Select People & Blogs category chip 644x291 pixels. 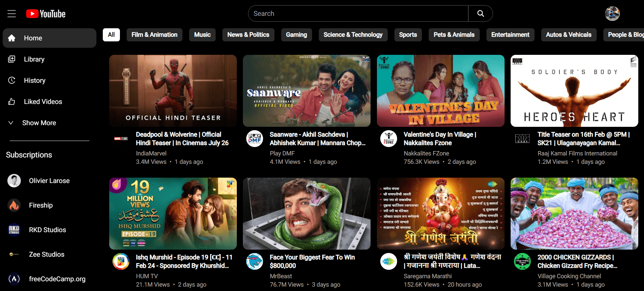click(x=624, y=35)
